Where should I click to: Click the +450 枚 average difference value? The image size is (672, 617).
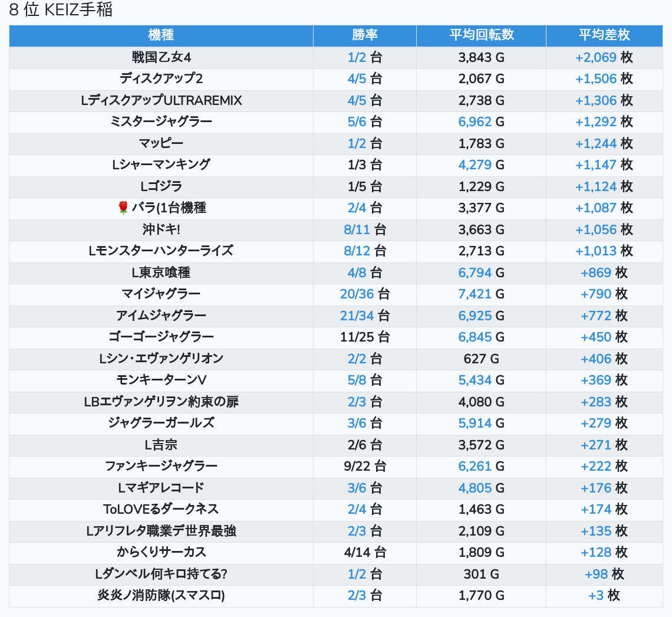pos(604,337)
